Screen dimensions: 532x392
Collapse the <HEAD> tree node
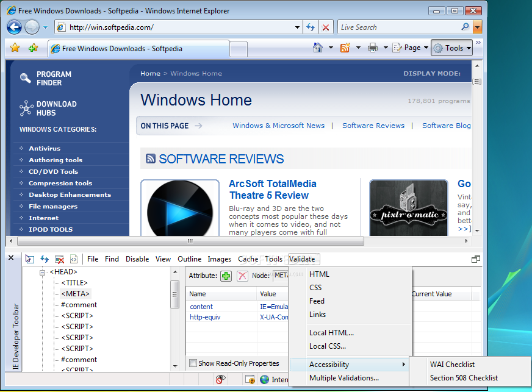click(x=43, y=273)
